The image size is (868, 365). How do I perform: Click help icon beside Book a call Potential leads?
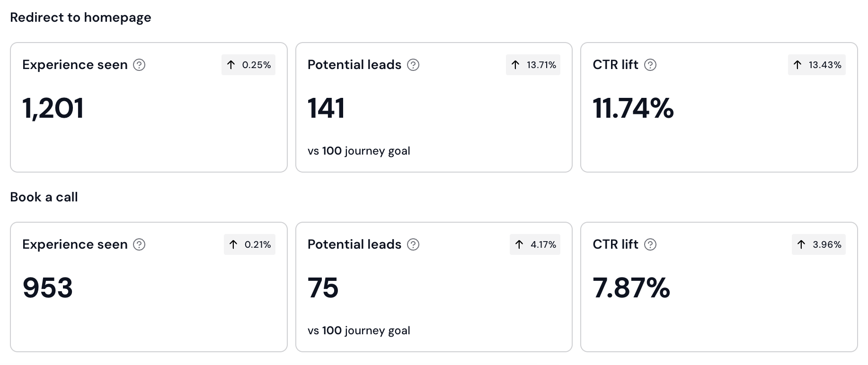pyautogui.click(x=413, y=244)
